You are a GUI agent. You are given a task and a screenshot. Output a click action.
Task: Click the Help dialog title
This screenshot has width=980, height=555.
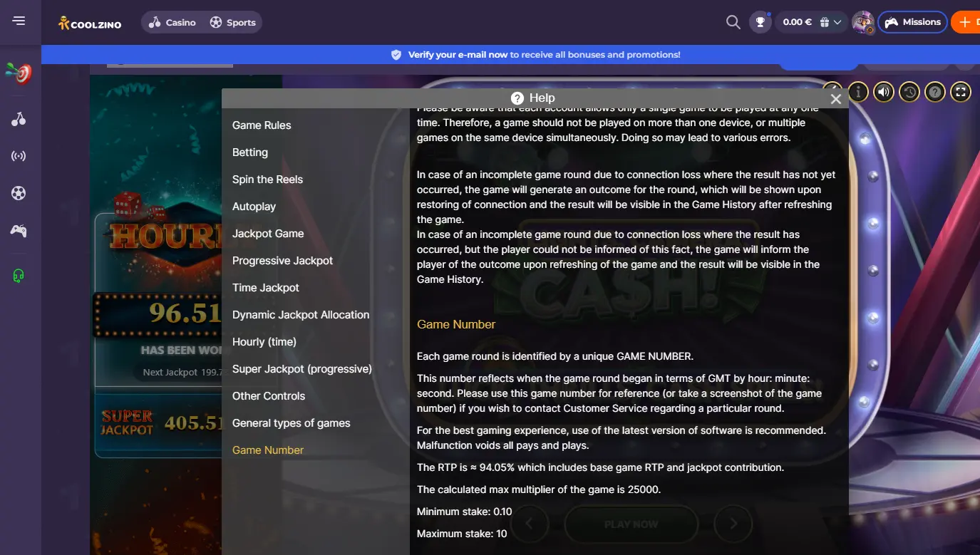point(533,98)
